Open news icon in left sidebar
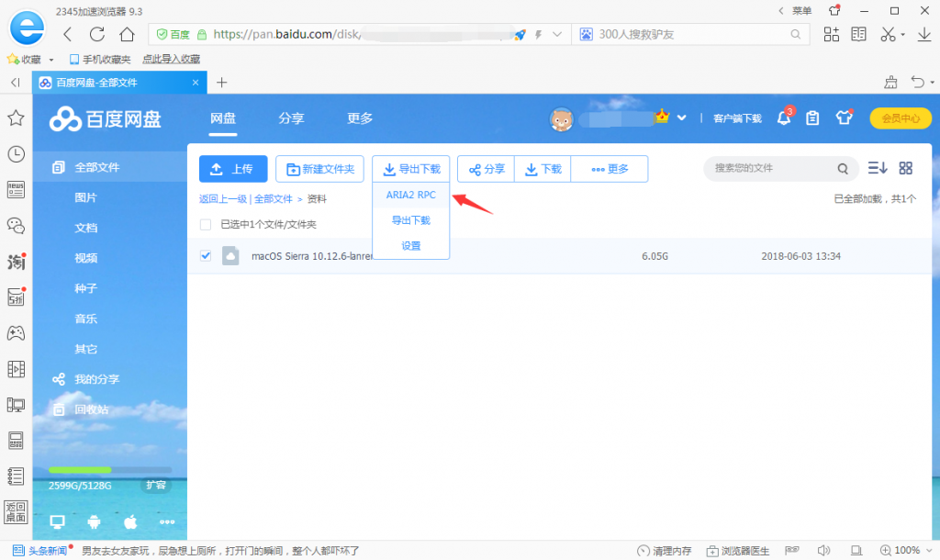940x560 pixels. point(16,190)
